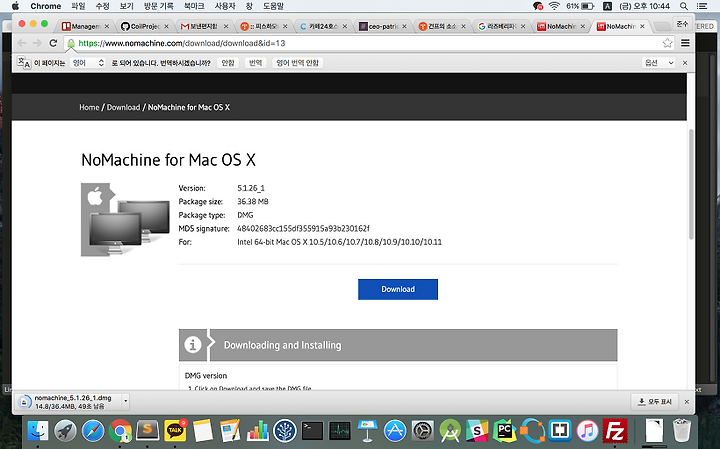Viewport: 720px width, 449px height.
Task: Open Android Studio from the dock
Action: [450, 431]
